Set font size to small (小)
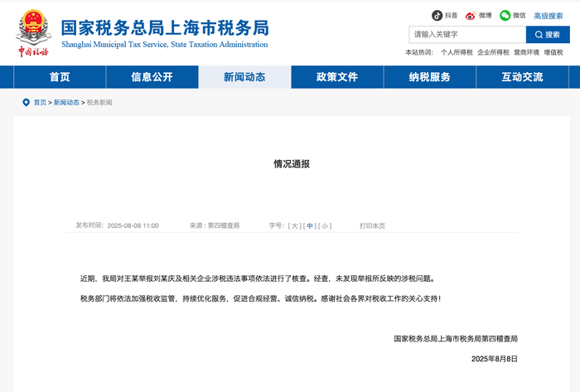Viewport: 580px width, 392px height. click(326, 225)
